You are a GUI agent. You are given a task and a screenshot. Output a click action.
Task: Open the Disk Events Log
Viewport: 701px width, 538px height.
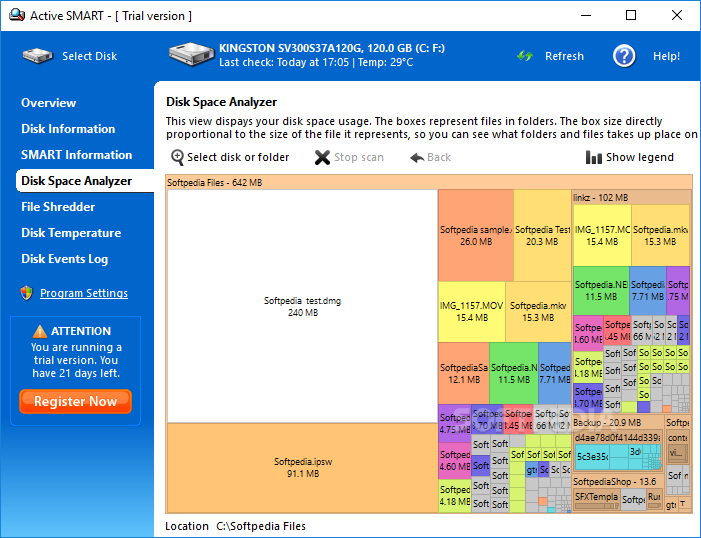(x=64, y=259)
